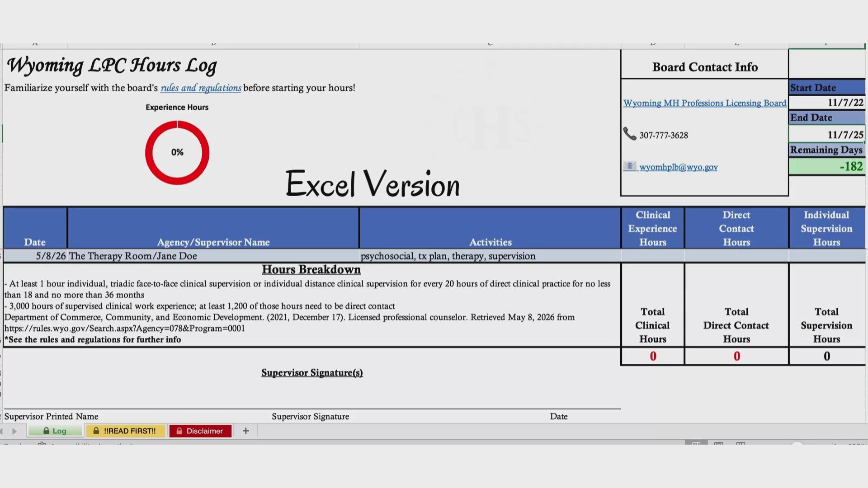
Task: Add a new sheet with plus button
Action: click(246, 431)
